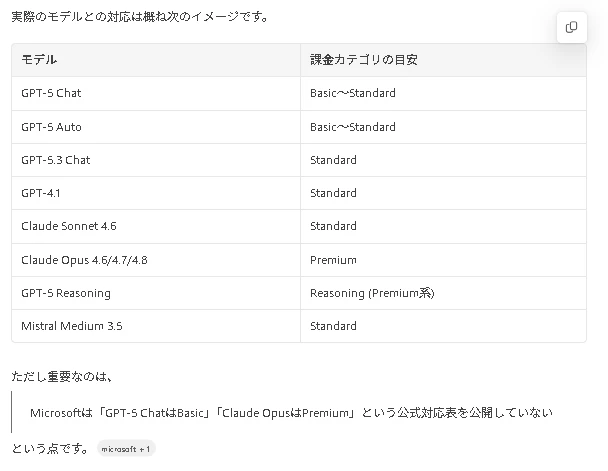Select the 課金カテゴリの目安 column header
The width and height of the screenshot is (608, 471).
pos(443,60)
